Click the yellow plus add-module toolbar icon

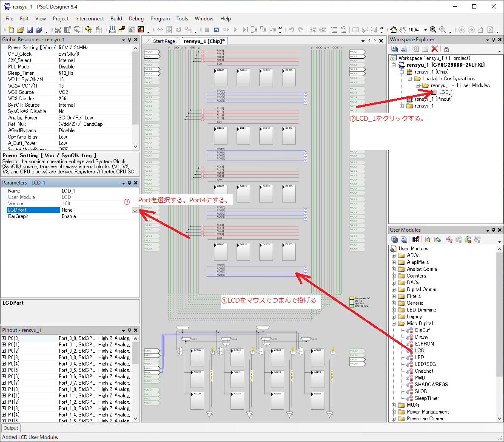click(89, 30)
